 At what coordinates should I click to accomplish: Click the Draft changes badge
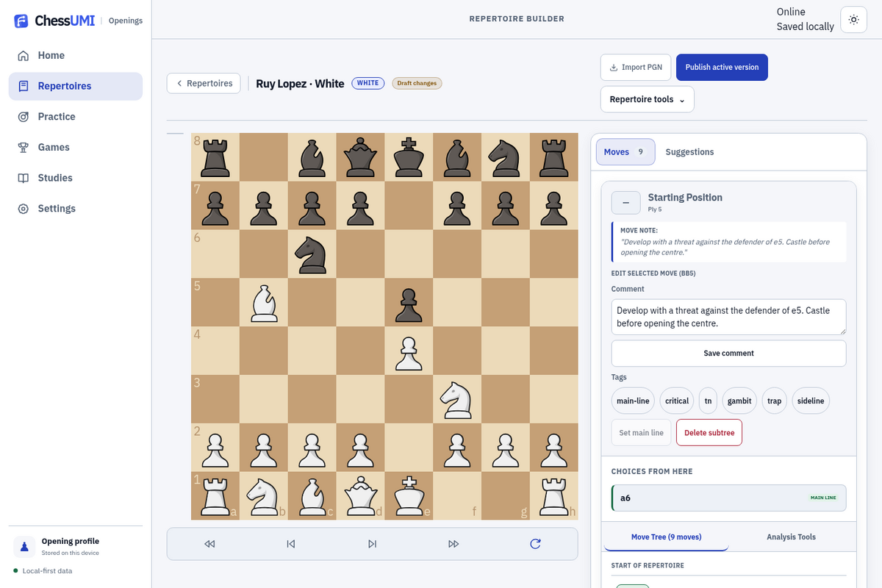(x=417, y=83)
